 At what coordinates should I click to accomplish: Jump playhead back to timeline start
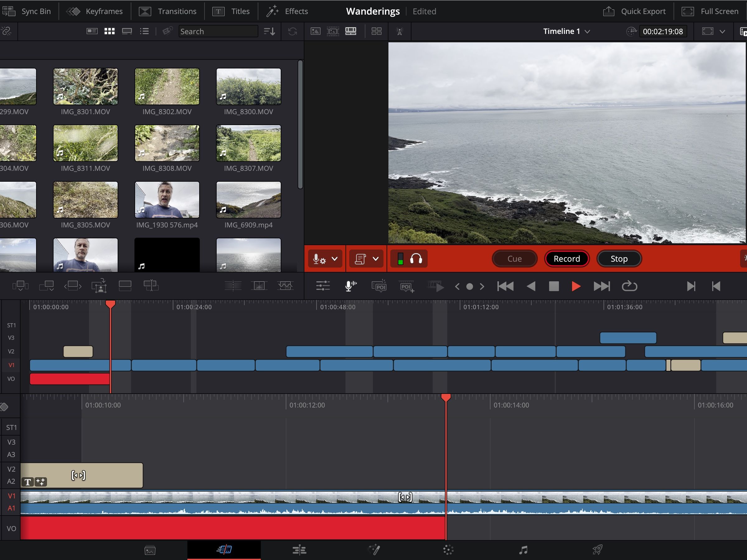[x=505, y=286]
